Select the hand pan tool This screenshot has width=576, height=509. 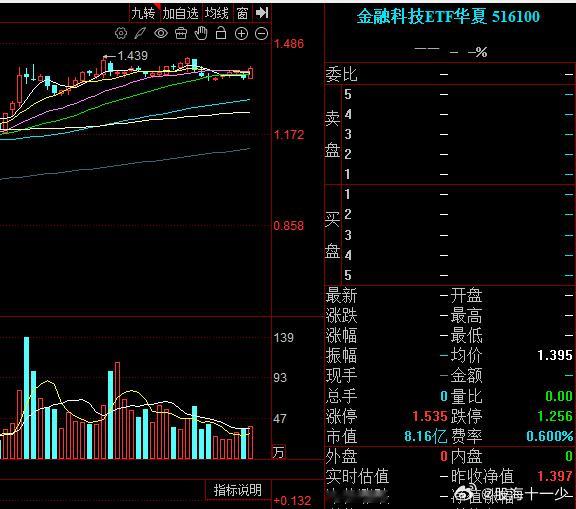coord(201,33)
